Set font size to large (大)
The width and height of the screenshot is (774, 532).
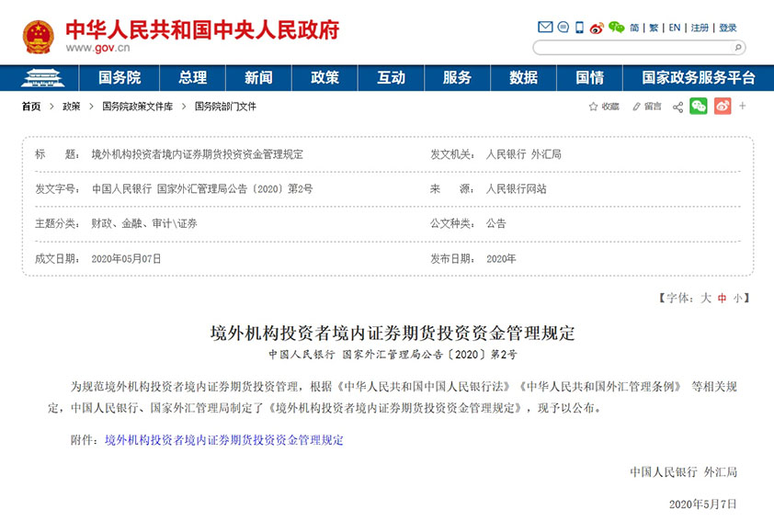click(706, 298)
